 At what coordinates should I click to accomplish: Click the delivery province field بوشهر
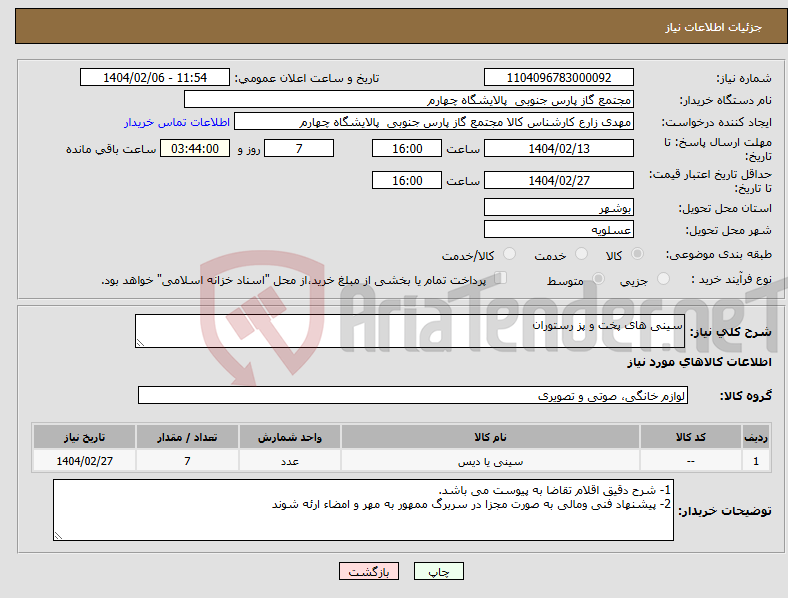[558, 207]
